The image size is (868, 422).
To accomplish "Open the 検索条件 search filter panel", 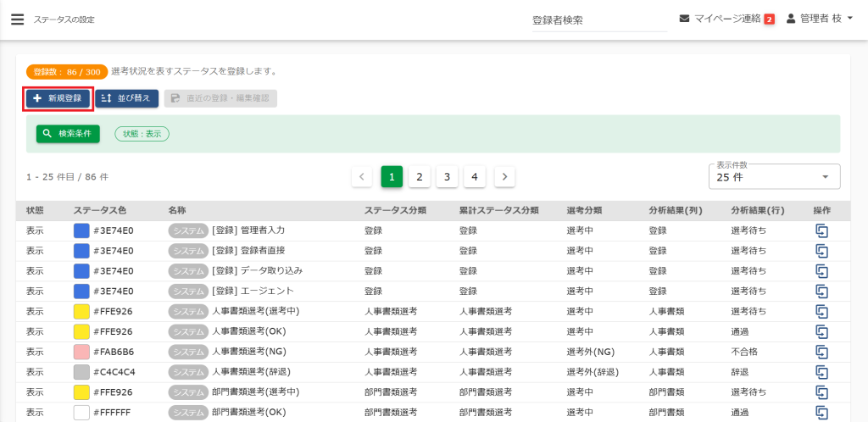I will pyautogui.click(x=68, y=134).
